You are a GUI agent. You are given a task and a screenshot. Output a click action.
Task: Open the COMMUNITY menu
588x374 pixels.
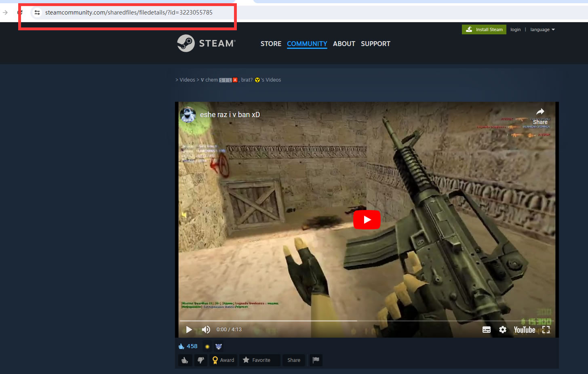click(307, 44)
